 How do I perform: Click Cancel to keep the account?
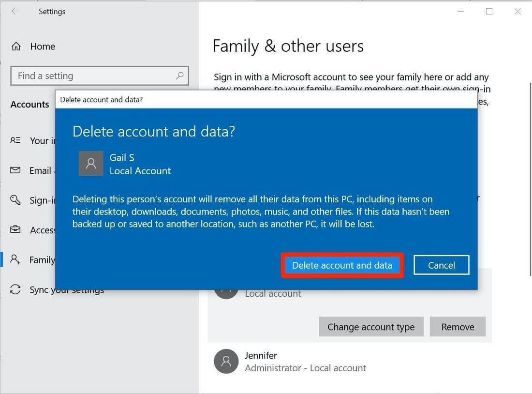(441, 265)
